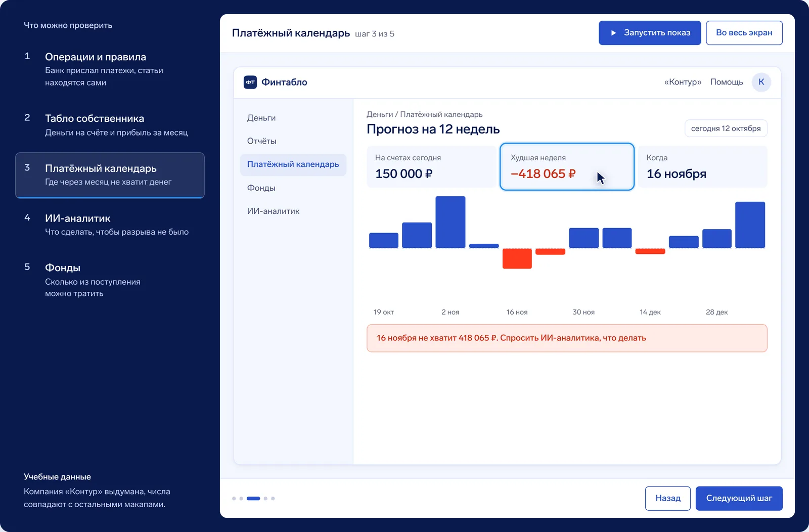The width and height of the screenshot is (809, 532).
Task: Select the Когда 16 ноября card
Action: point(703,167)
